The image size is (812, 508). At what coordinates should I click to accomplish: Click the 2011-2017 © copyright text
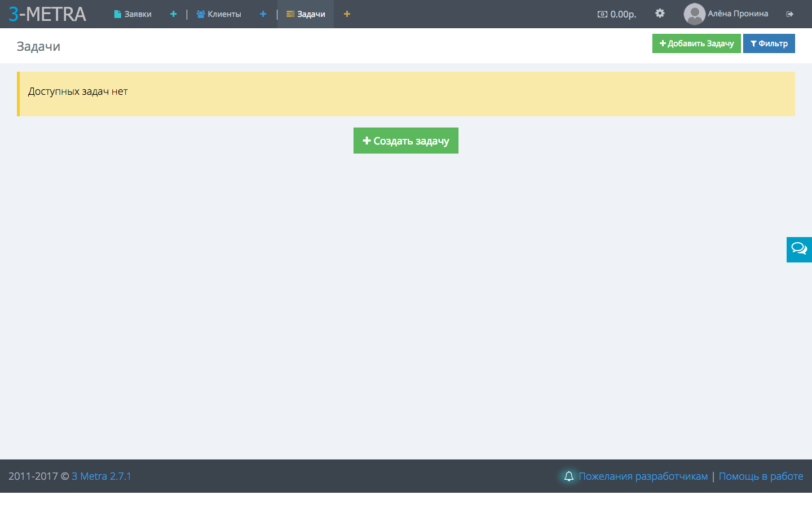(x=38, y=476)
